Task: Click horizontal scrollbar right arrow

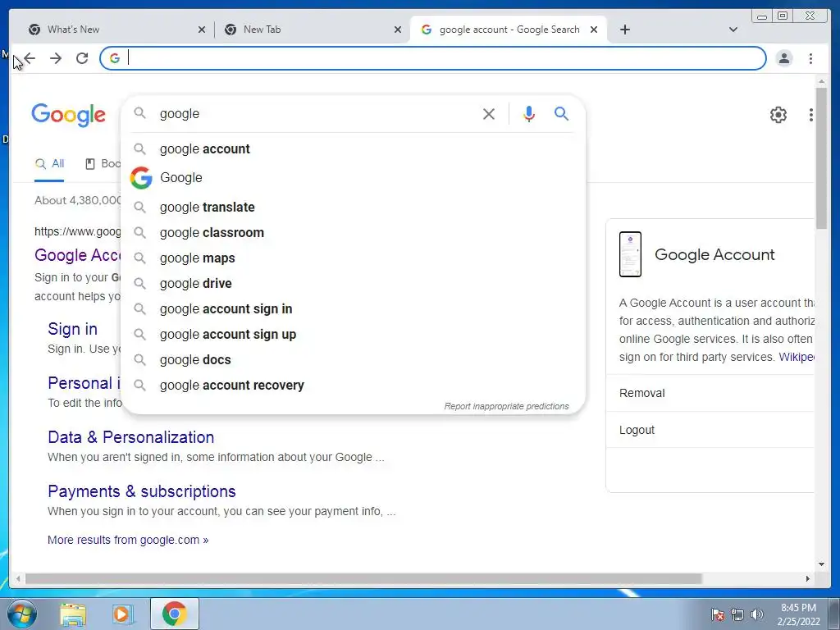Action: (808, 578)
